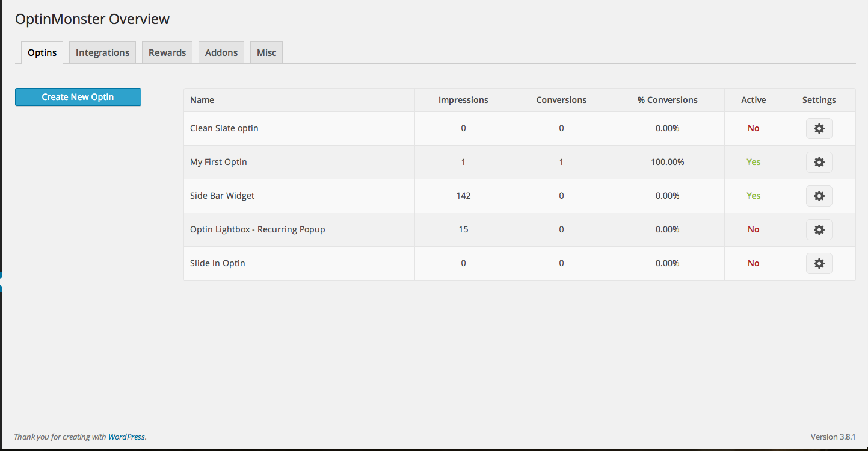Switch to the Integrations tab
The height and width of the screenshot is (451, 868).
pyautogui.click(x=102, y=52)
